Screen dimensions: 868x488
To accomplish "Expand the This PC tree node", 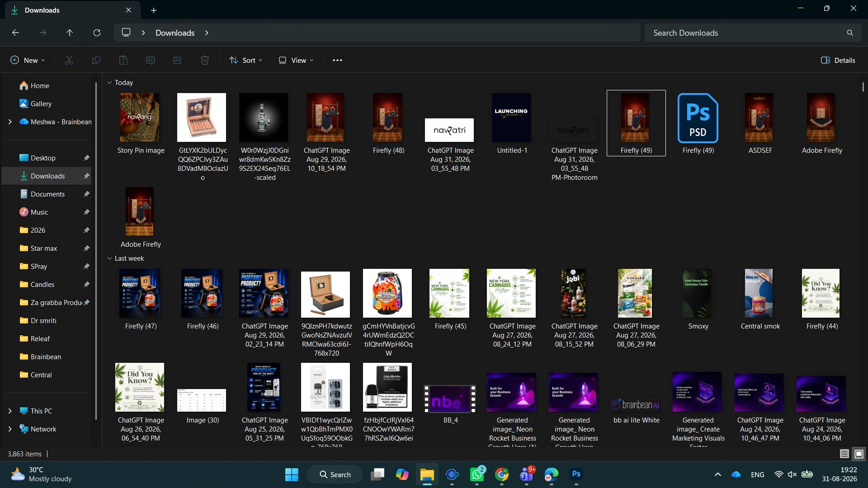I will [x=10, y=411].
